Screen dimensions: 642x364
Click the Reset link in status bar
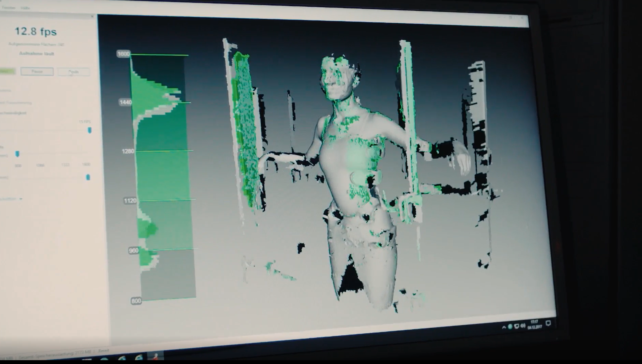point(104,351)
